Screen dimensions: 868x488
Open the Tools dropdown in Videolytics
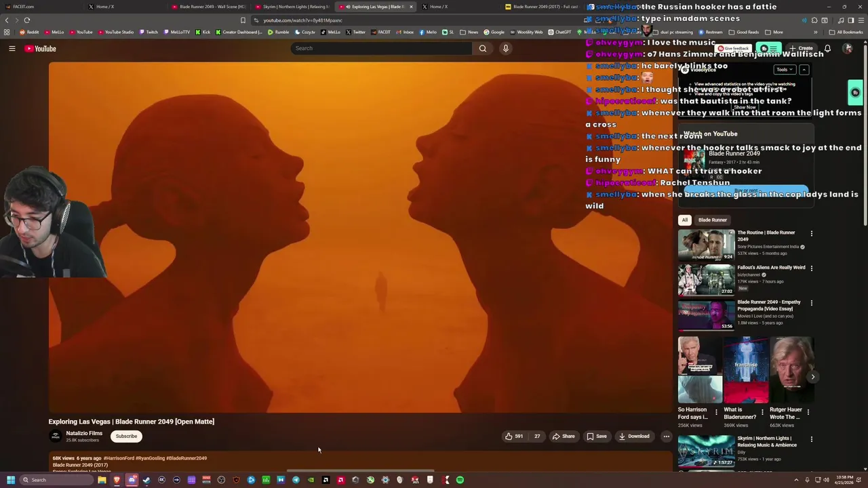coord(785,69)
